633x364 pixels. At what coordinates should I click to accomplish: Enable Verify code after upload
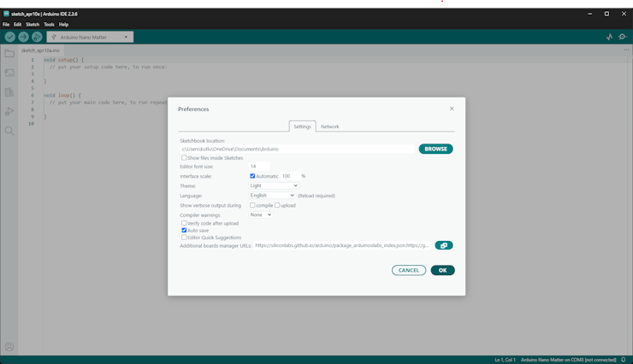184,223
